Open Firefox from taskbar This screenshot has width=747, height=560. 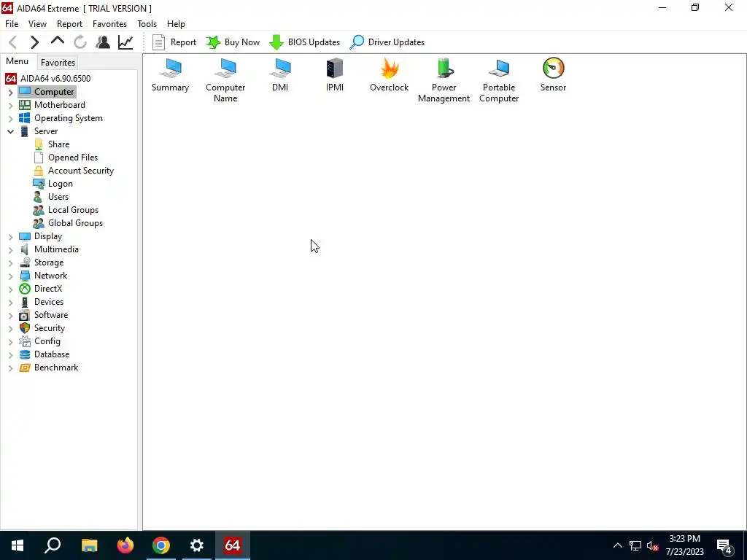[x=125, y=545]
